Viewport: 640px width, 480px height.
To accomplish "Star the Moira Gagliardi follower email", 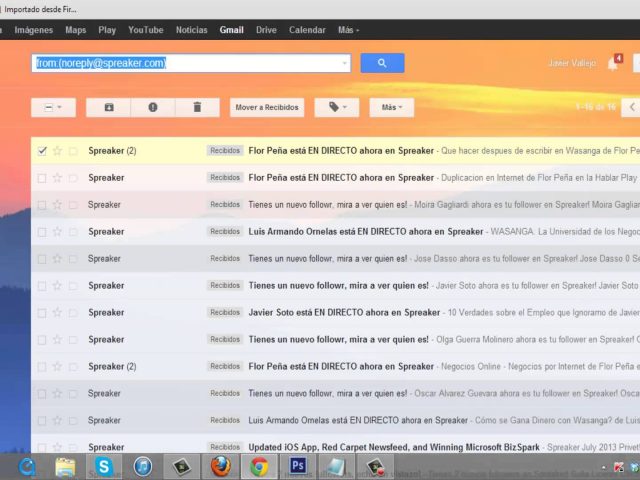I will (57, 204).
